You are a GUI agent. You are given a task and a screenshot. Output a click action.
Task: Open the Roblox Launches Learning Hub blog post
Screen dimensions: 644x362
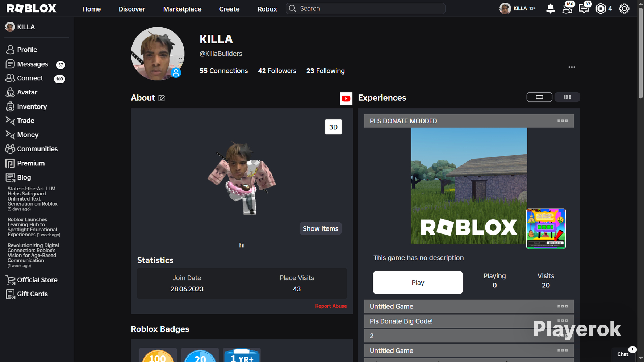(x=34, y=227)
